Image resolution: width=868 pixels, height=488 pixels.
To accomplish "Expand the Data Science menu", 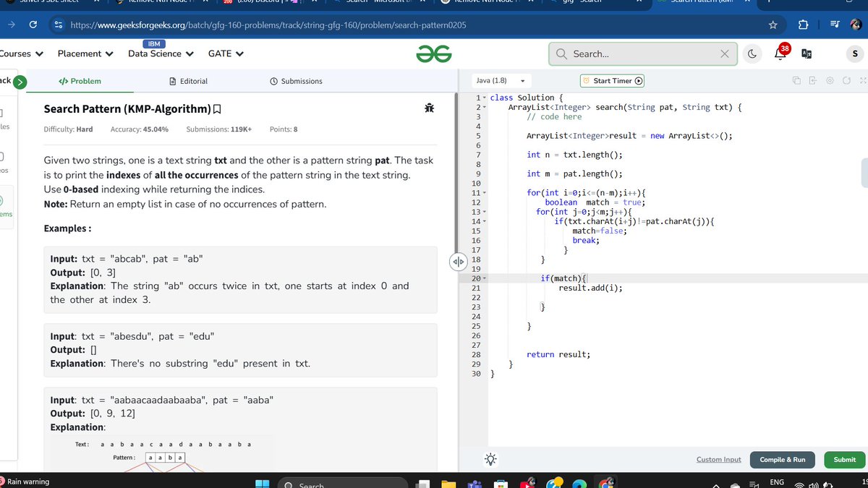I will 161,53.
